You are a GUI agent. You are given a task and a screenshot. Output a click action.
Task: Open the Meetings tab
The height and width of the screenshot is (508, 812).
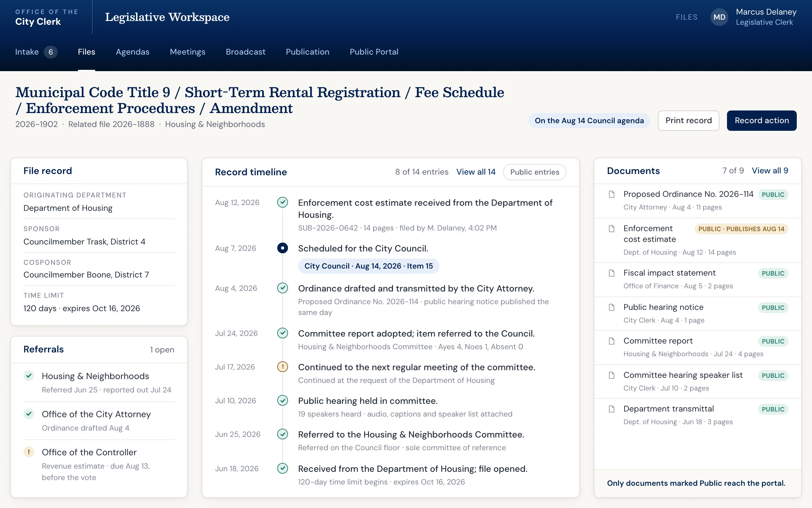point(187,52)
